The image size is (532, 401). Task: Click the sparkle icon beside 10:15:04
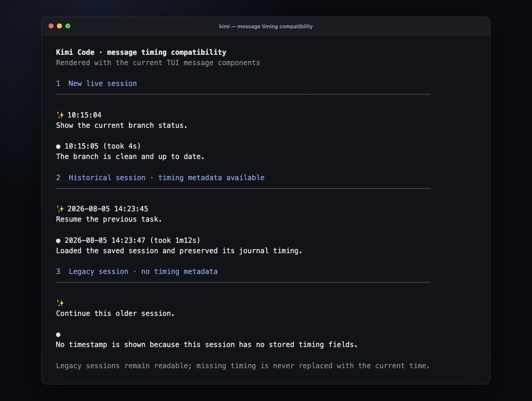[x=60, y=115]
